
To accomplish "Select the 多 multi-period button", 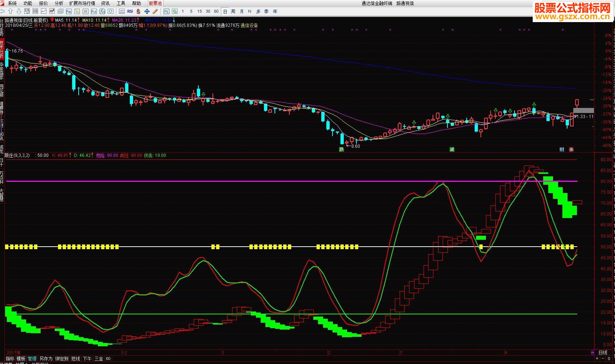I will click(x=258, y=11).
